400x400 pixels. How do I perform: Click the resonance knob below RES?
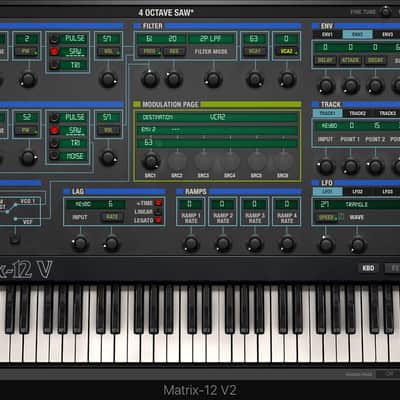point(174,80)
